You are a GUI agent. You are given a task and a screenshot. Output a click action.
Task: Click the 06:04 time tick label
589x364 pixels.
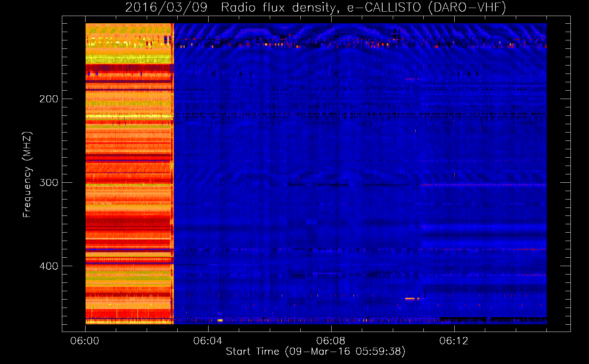[208, 341]
